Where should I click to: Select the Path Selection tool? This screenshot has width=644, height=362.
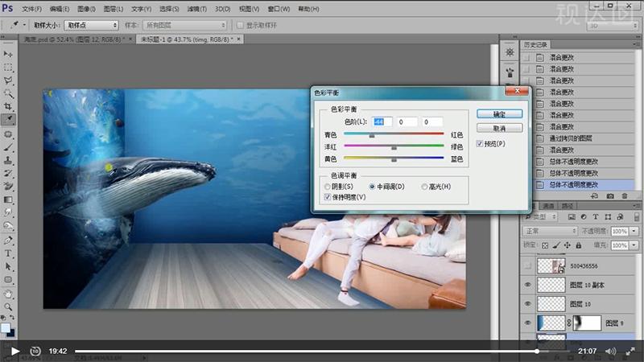coord(8,266)
